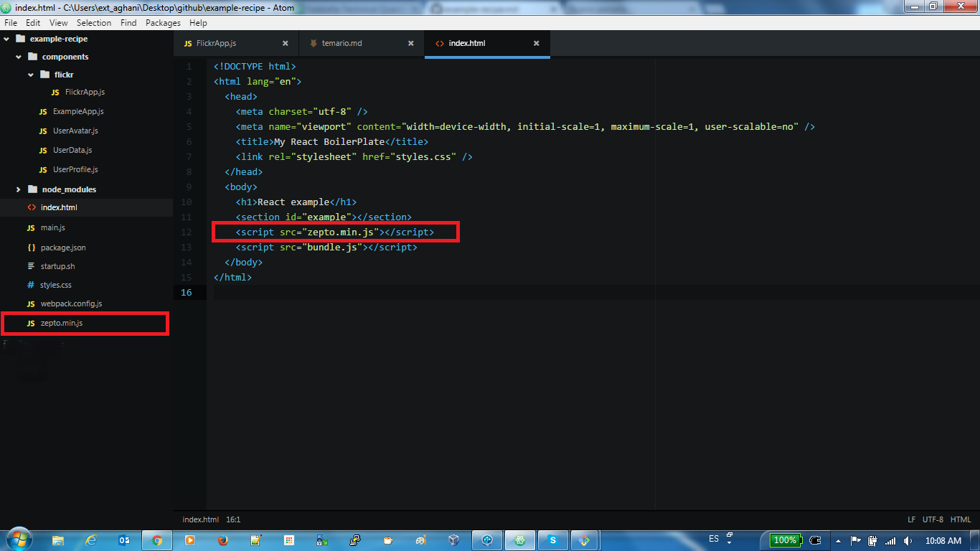Change the HTML grammar in status bar
This screenshot has height=551, width=980.
961,519
